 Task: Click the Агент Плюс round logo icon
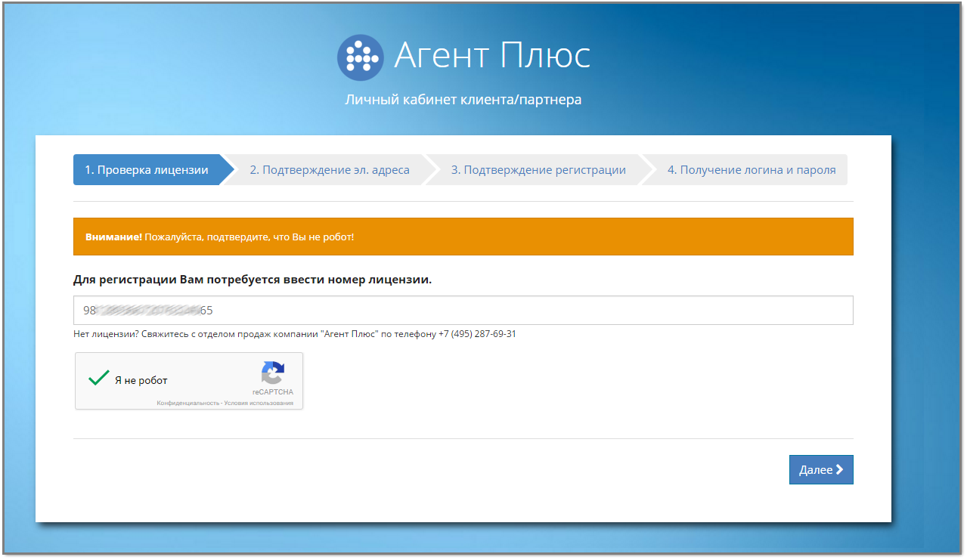click(x=361, y=57)
